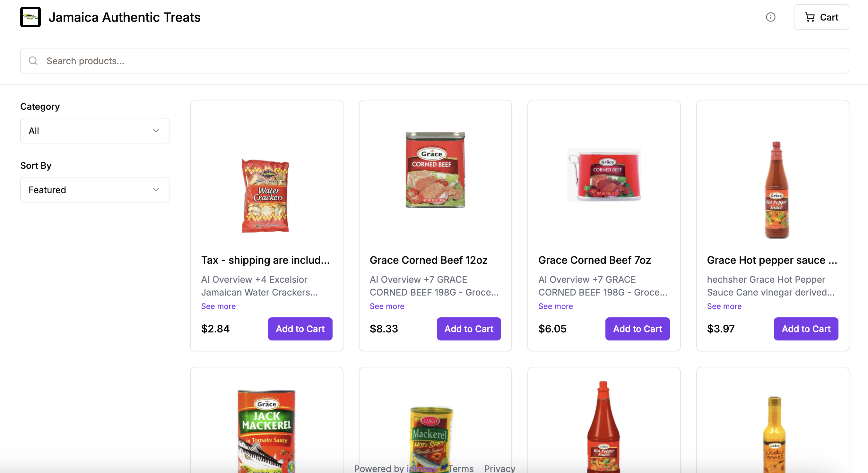The height and width of the screenshot is (473, 868).
Task: Open the Sort By Featured dropdown
Action: pos(95,190)
